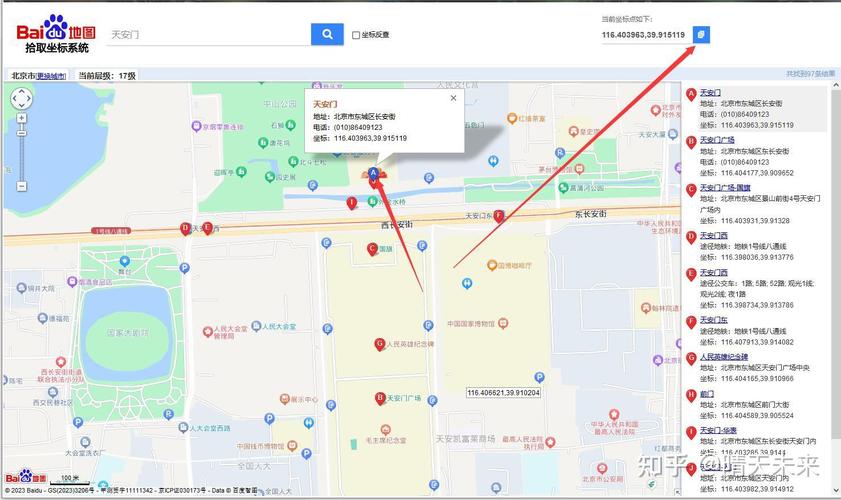
Task: Click the cursor coordinate tooltip 116.406621,39.910204
Action: click(x=503, y=393)
